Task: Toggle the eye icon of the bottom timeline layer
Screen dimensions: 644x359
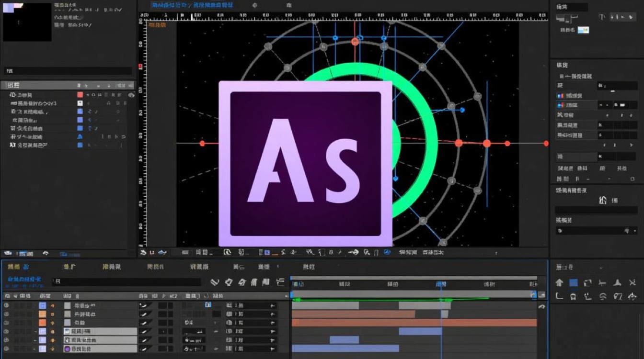Action: tap(6, 349)
